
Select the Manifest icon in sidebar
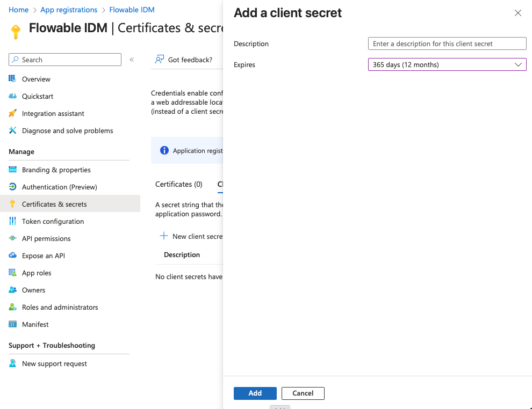point(13,324)
